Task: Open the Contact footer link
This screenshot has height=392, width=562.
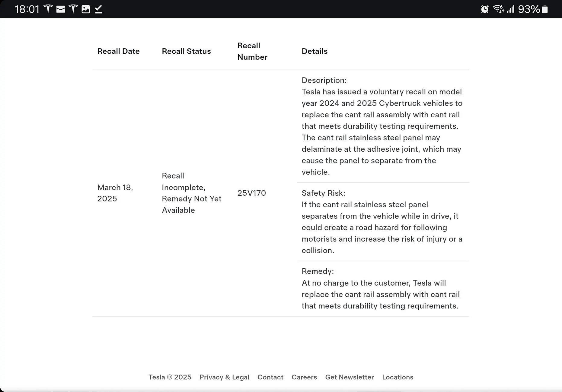Action: [270, 377]
